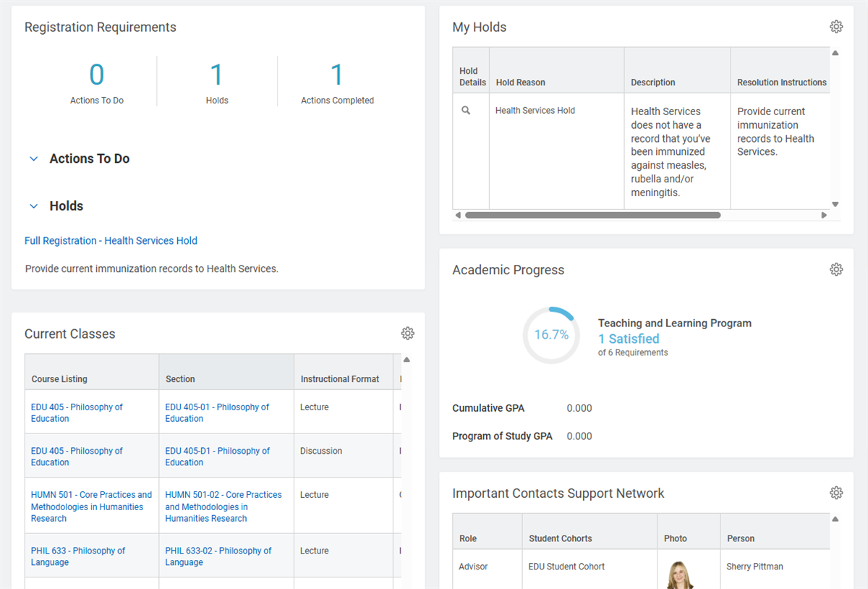Click the 0 Actions To Do count
The width and height of the screenshot is (868, 589).
[x=97, y=75]
